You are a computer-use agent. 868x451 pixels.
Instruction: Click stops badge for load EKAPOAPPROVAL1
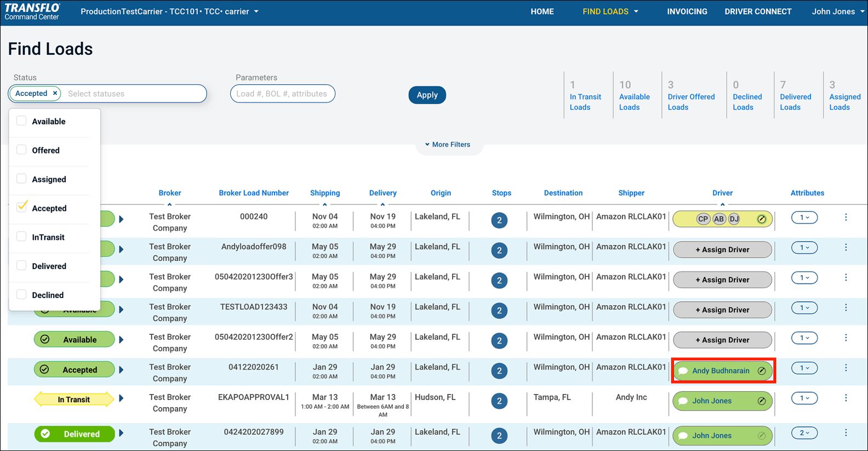499,401
